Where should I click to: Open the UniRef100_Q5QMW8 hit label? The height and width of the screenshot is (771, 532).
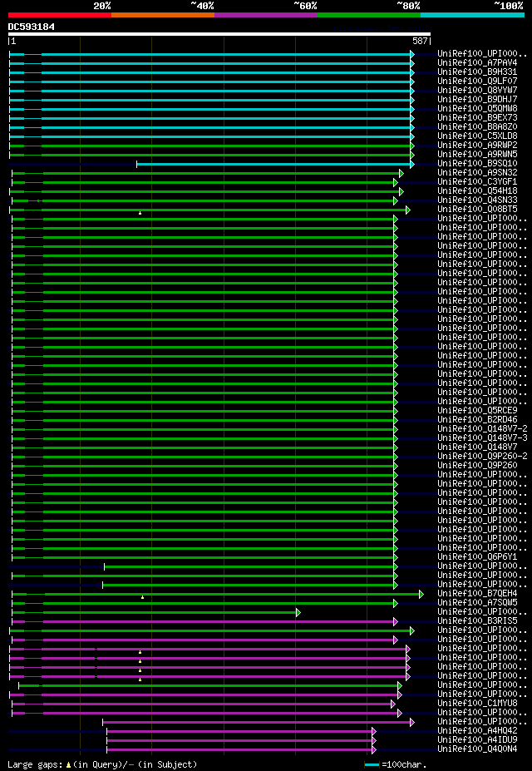click(477, 109)
